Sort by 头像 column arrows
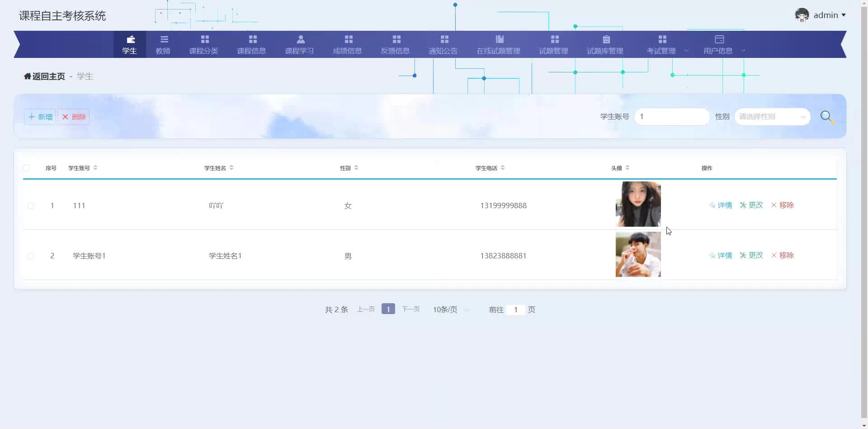 [x=627, y=168]
